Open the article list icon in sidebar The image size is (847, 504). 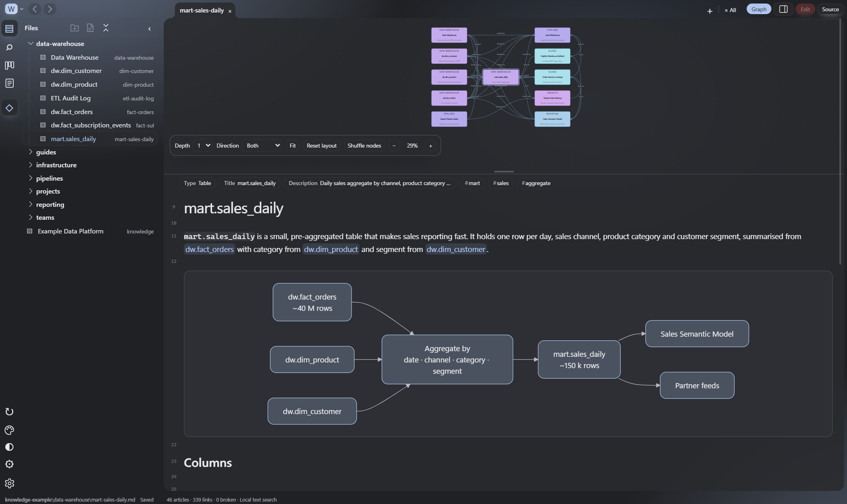point(9,83)
